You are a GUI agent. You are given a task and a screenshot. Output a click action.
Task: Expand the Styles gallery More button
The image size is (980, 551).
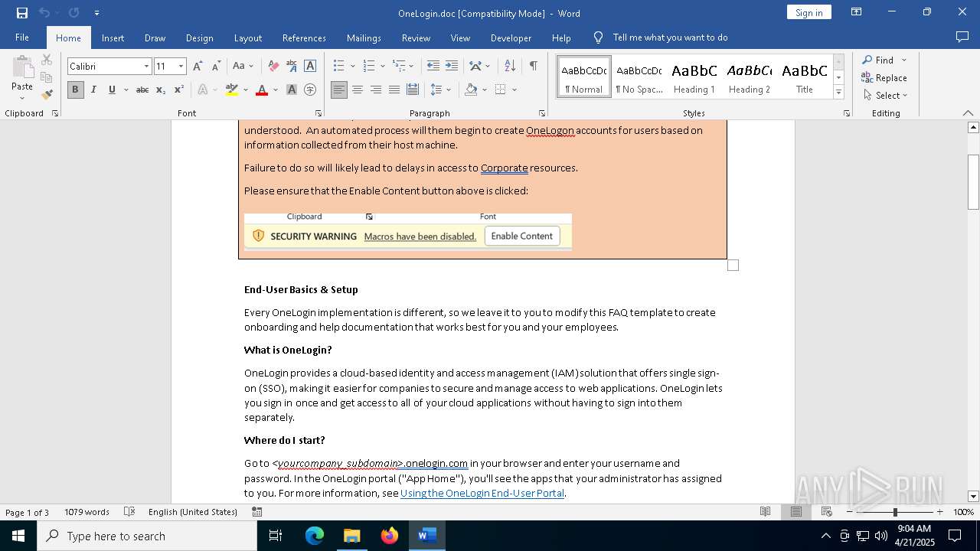[838, 93]
